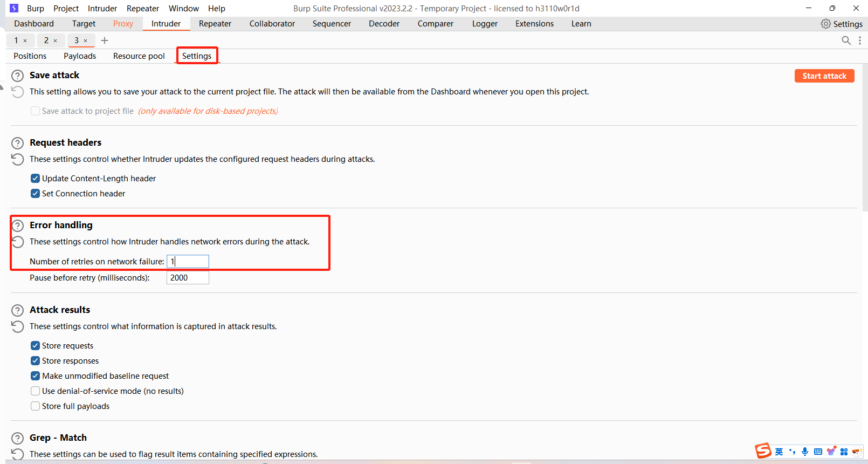Switch to the Comparer tab
The image size is (868, 464).
tap(436, 24)
